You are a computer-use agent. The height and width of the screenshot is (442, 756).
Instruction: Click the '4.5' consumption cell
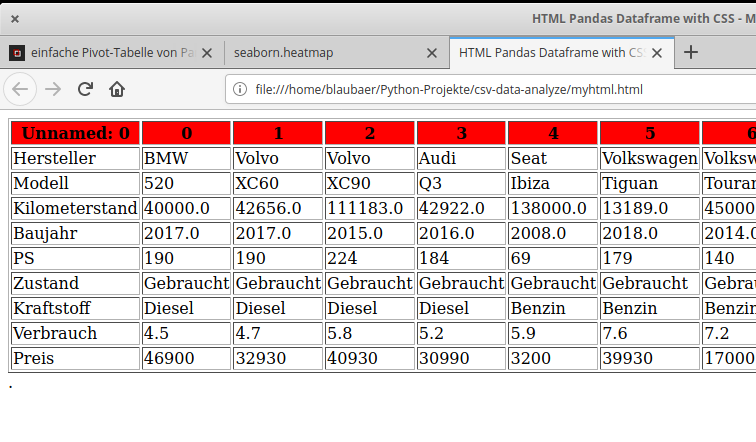187,334
